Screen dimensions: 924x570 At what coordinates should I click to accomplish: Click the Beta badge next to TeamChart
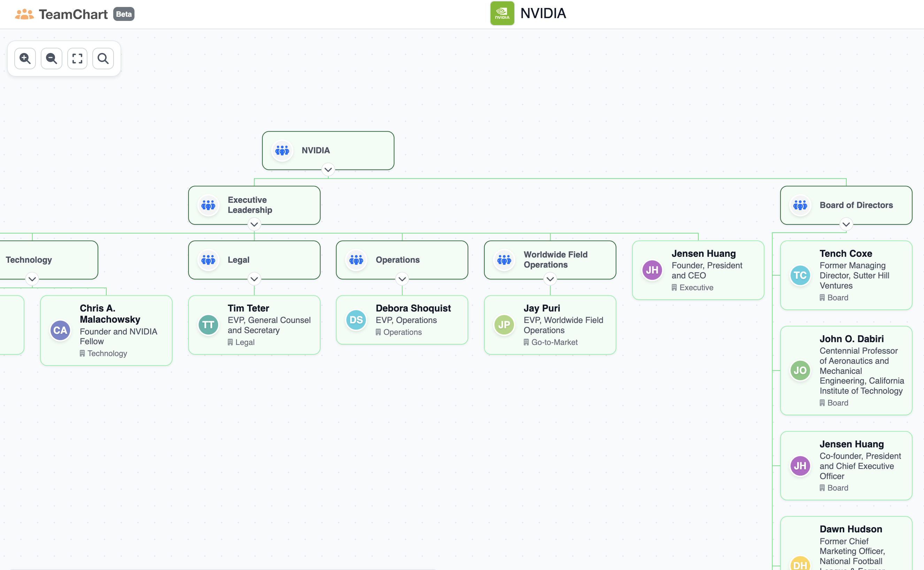pos(124,14)
